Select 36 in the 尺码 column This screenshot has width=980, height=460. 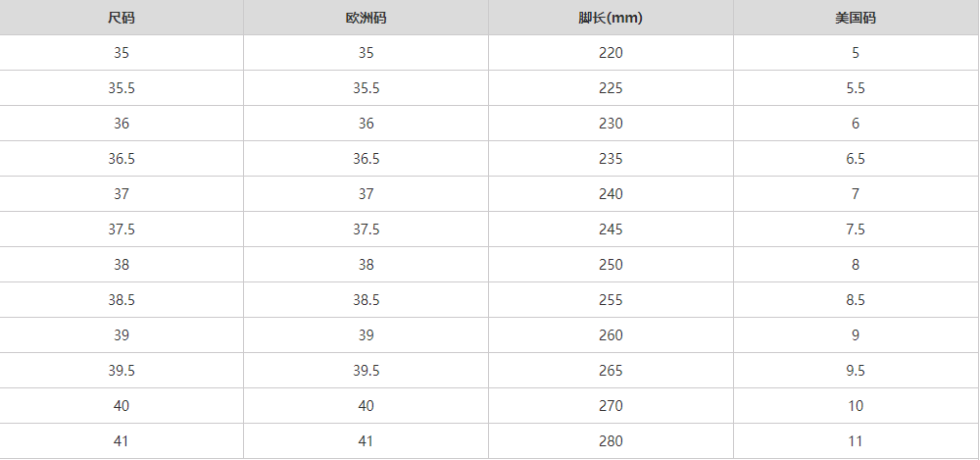(122, 124)
